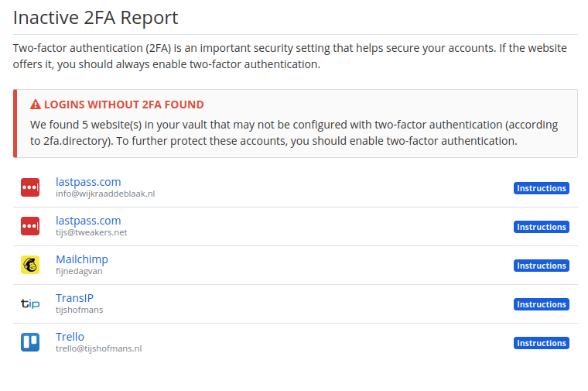Click the blue Trello board icon
Viewport: 588px width, 391px height.
click(30, 342)
